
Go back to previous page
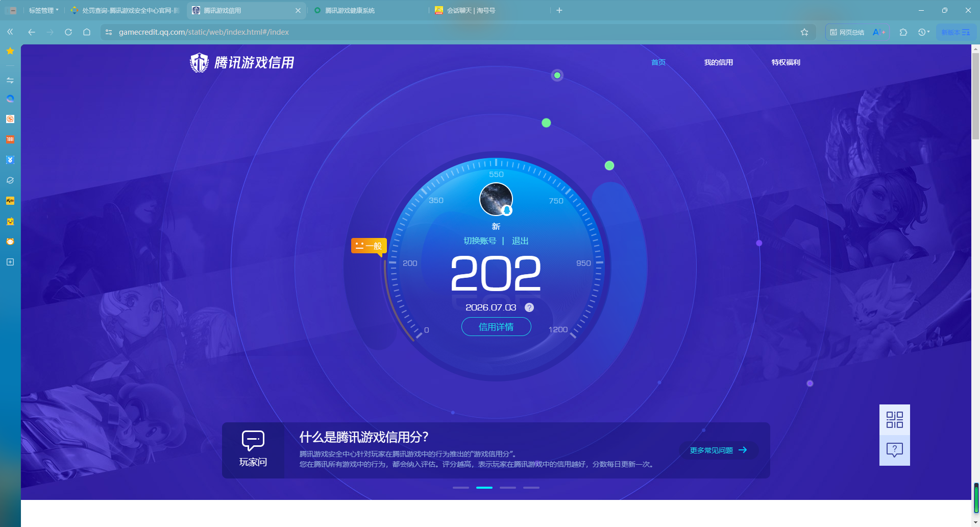click(32, 32)
